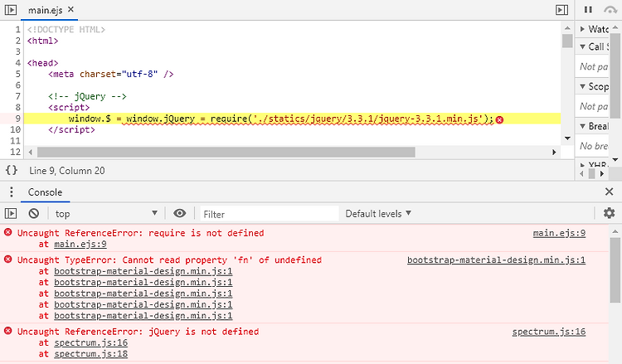Click line number 5 in gutter
Screen dimensions: 622x364
coord(18,74)
